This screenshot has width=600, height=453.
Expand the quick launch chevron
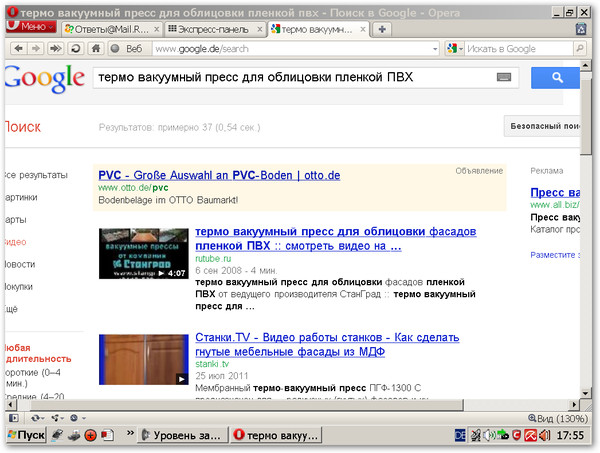tap(130, 433)
